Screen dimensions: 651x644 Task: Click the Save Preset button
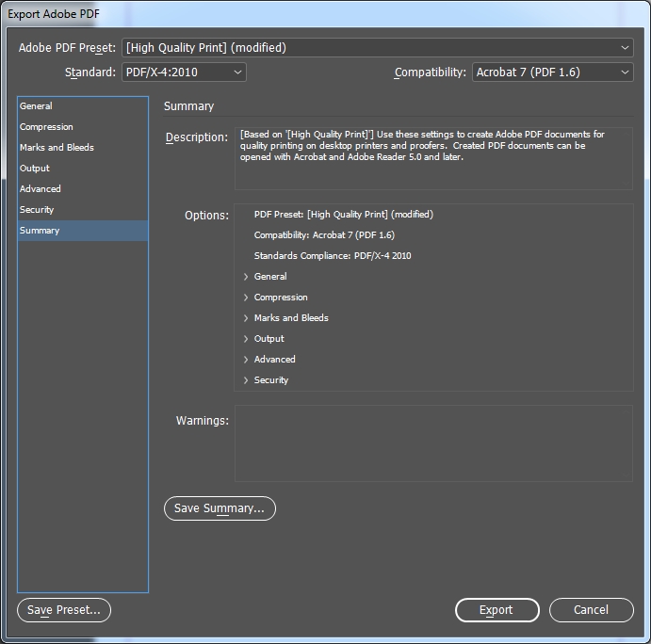pyautogui.click(x=64, y=610)
